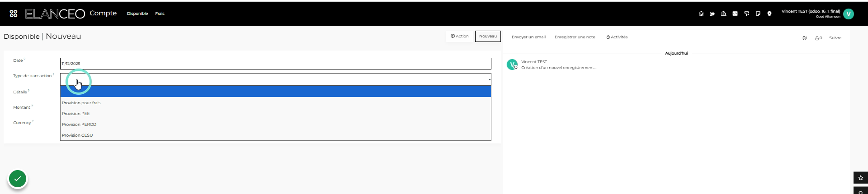Open the debug bug icon
The width and height of the screenshot is (868, 194).
tap(701, 14)
